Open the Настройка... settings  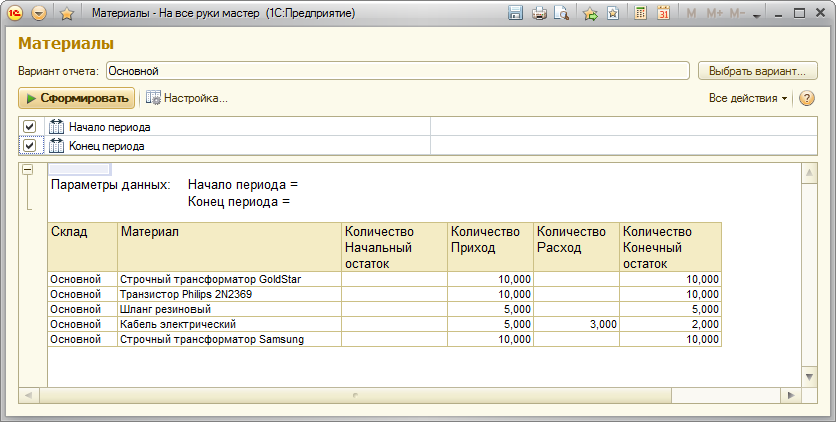tap(187, 98)
